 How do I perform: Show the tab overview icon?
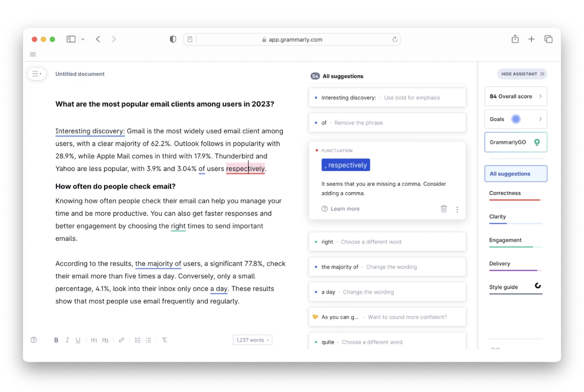tap(548, 39)
